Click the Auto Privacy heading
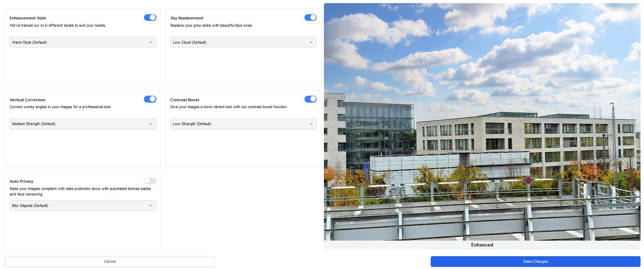Image resolution: width=644 pixels, height=269 pixels. pos(22,181)
